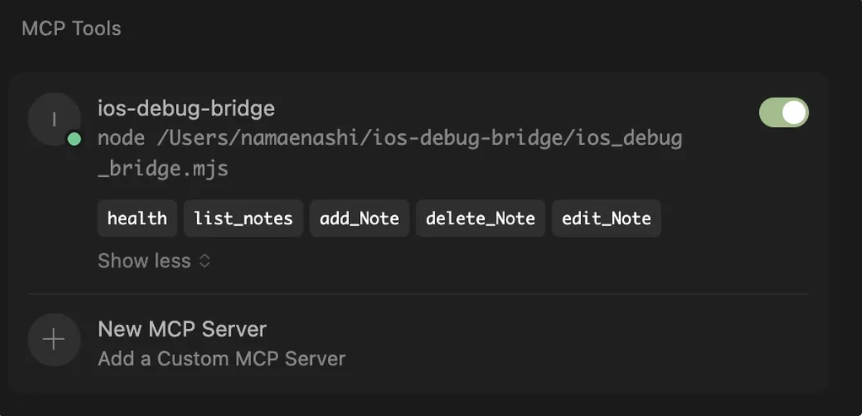The image size is (862, 416).
Task: Choose the add_Note tool chip
Action: 360,218
